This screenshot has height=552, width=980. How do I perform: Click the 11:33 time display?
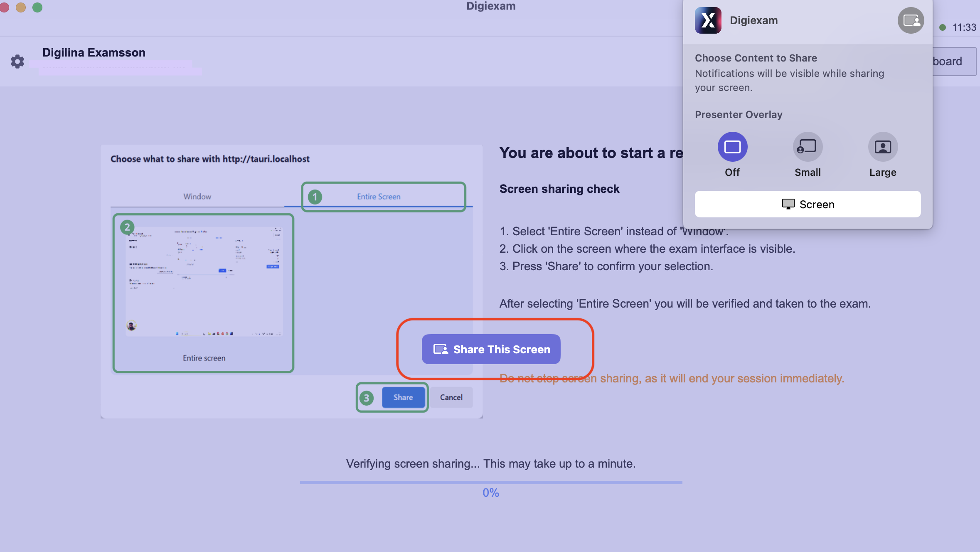click(x=964, y=27)
